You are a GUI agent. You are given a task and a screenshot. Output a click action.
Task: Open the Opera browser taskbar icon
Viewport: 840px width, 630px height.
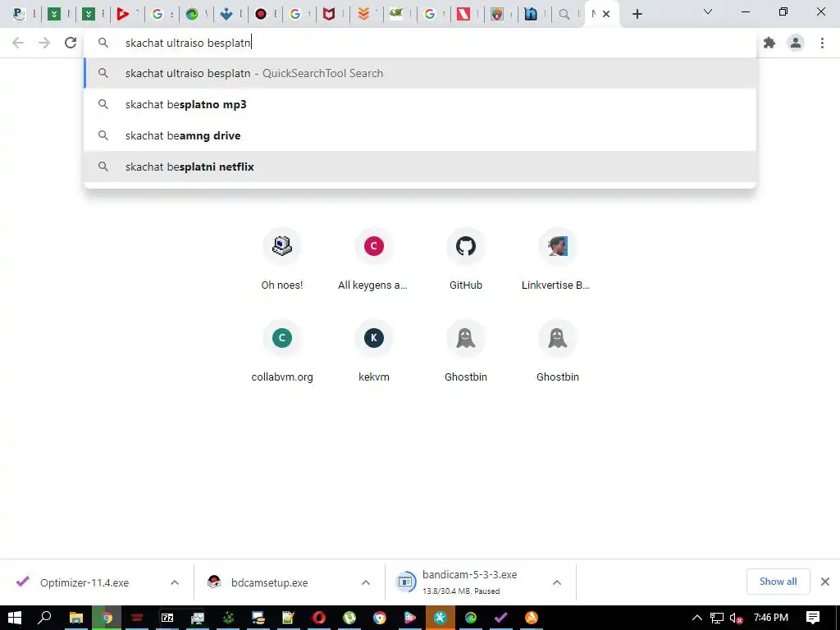(x=319, y=618)
